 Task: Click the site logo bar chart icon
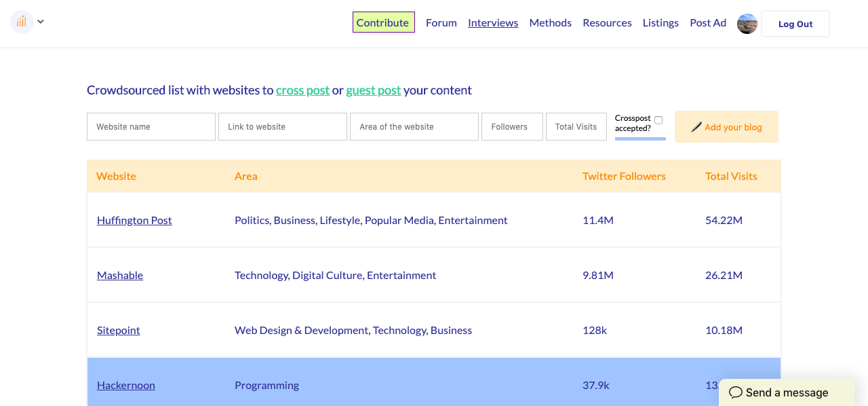click(22, 22)
